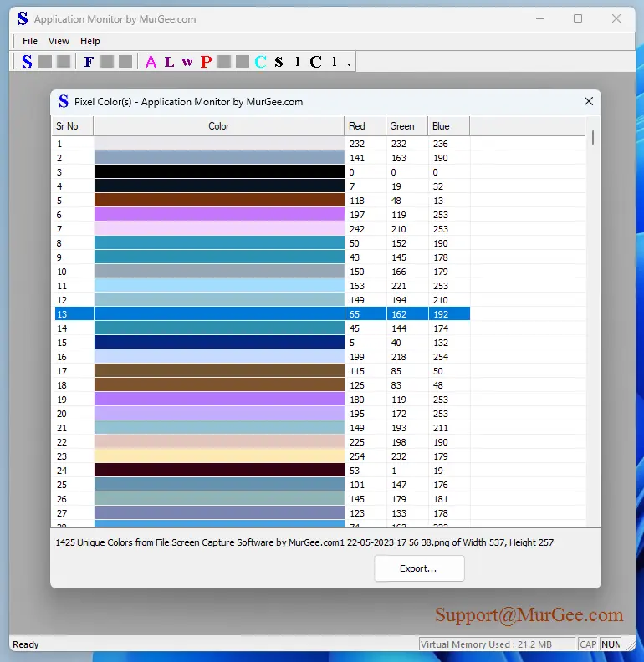Image resolution: width=644 pixels, height=662 pixels.
Task: Select the pale yellow swatch in row 23
Action: click(x=219, y=456)
